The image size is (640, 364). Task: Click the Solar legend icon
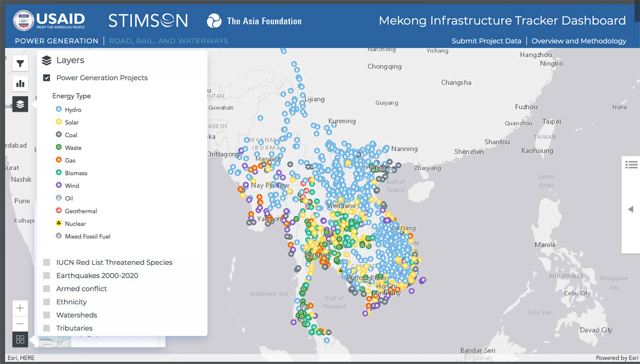tap(59, 122)
